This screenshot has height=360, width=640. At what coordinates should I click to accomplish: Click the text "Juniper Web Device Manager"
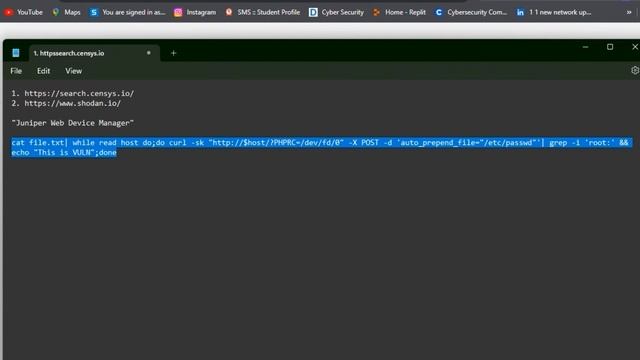tap(73, 123)
